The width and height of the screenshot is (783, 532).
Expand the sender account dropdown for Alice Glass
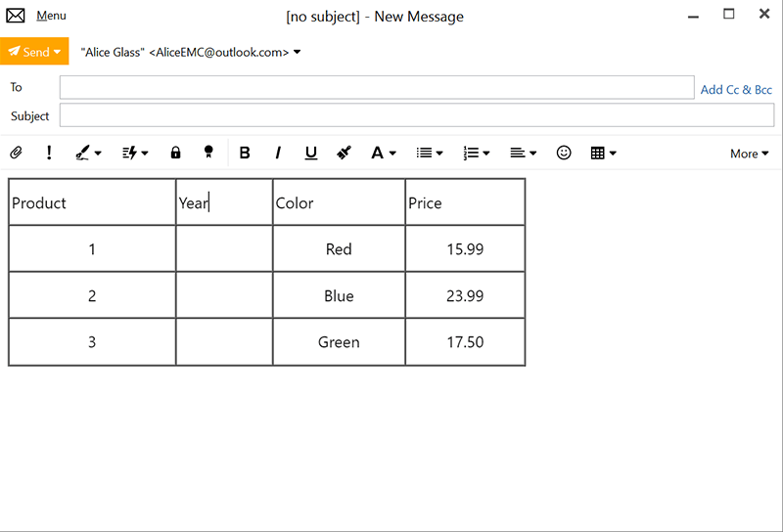298,52
